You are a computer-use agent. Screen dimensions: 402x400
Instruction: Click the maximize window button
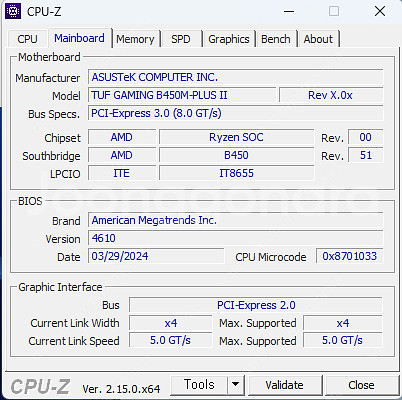point(334,11)
